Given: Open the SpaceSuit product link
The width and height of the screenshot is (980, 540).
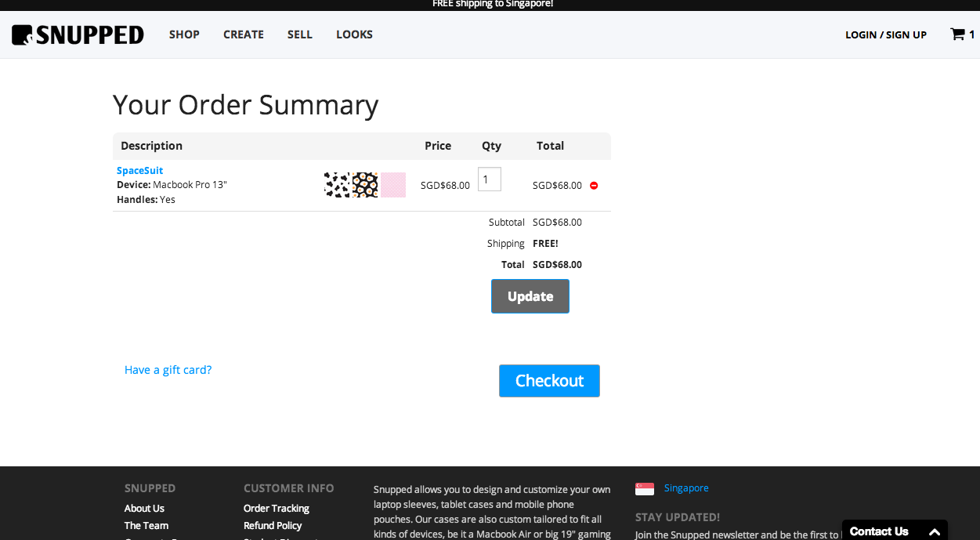Looking at the screenshot, I should point(140,170).
